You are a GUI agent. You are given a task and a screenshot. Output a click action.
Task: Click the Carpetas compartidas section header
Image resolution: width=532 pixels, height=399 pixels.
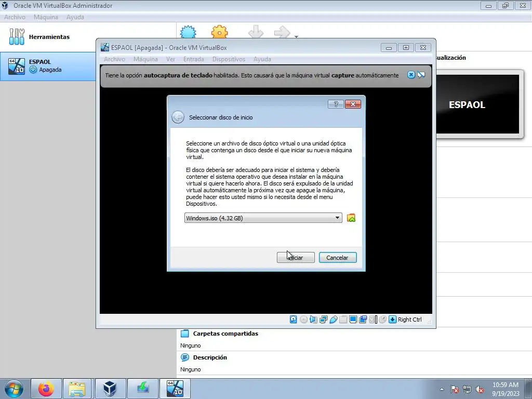pos(225,334)
